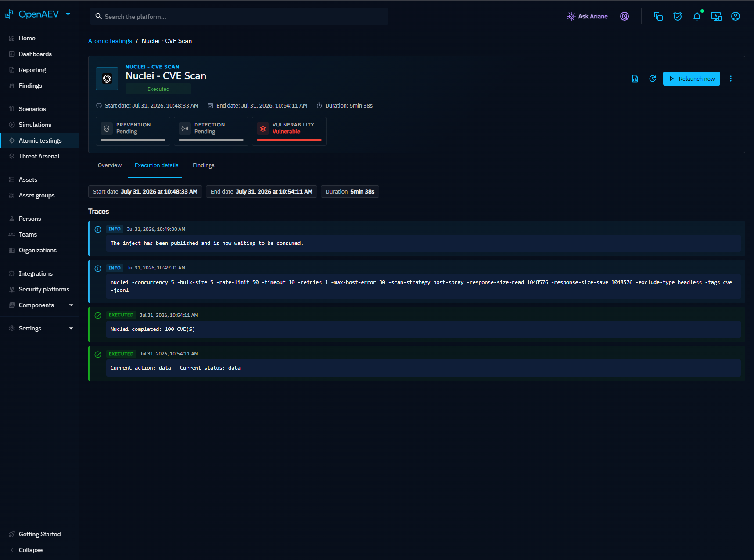Click the monitor screen icon in top bar
Screen dimensions: 754x560
point(716,16)
